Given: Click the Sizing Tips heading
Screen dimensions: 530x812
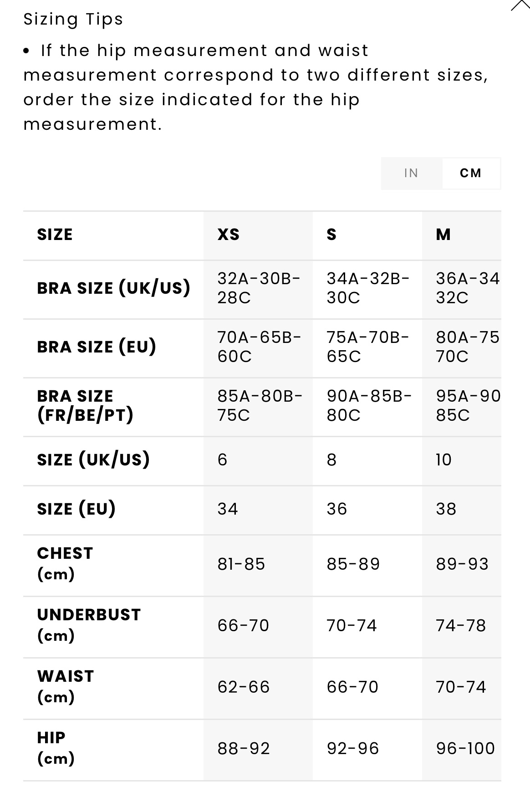Looking at the screenshot, I should 73,19.
